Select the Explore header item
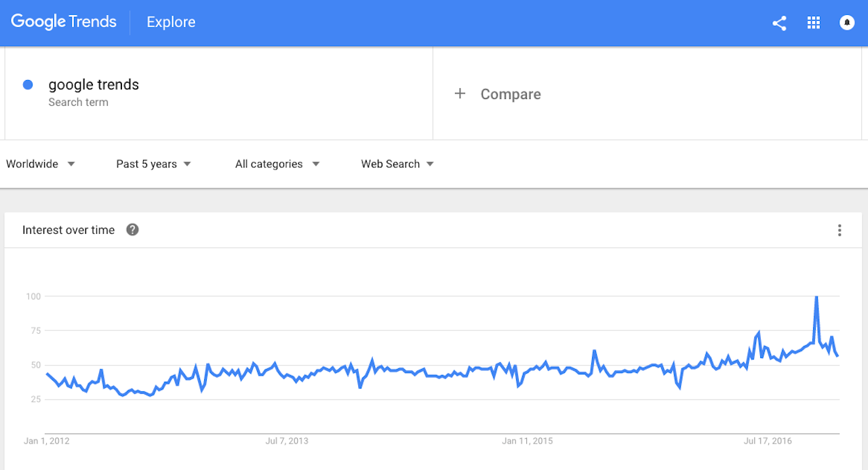The image size is (868, 470). [170, 22]
